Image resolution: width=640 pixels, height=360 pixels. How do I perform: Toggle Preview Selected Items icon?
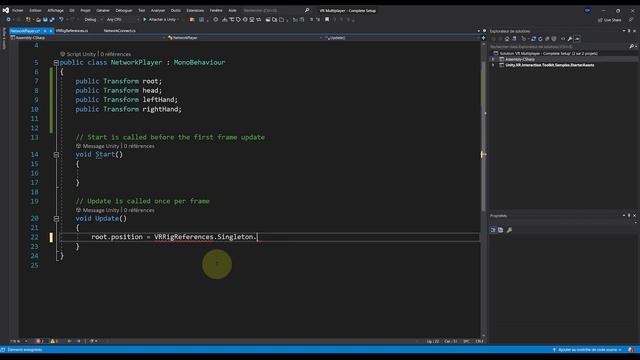[x=577, y=39]
